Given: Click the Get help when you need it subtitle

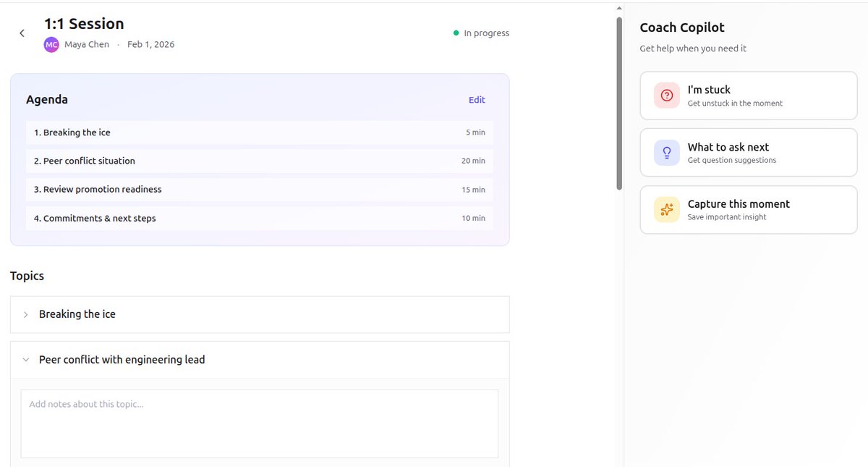Looking at the screenshot, I should (693, 49).
